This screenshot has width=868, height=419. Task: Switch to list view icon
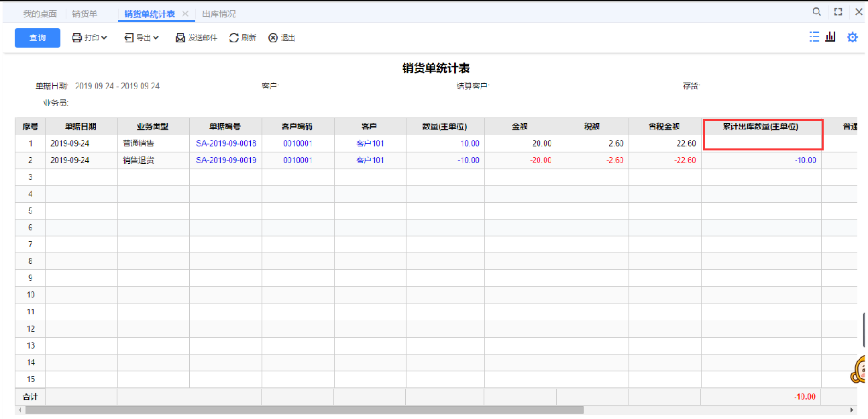tap(814, 37)
